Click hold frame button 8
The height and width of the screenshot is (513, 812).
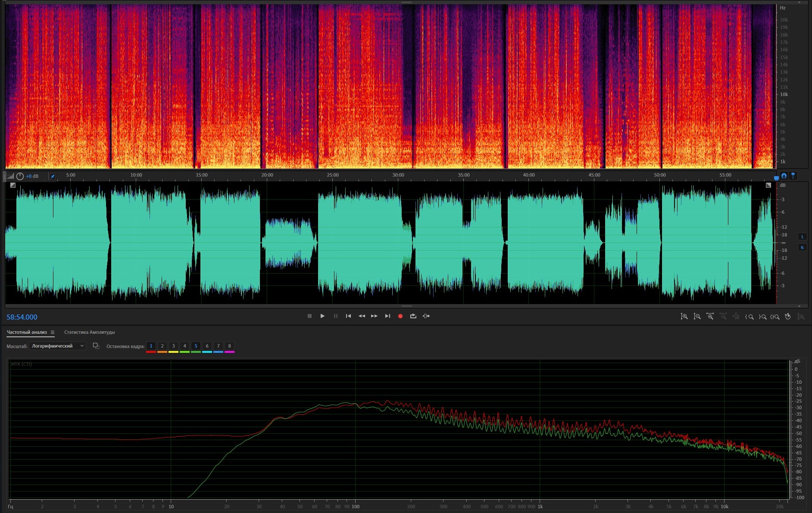[x=229, y=346]
